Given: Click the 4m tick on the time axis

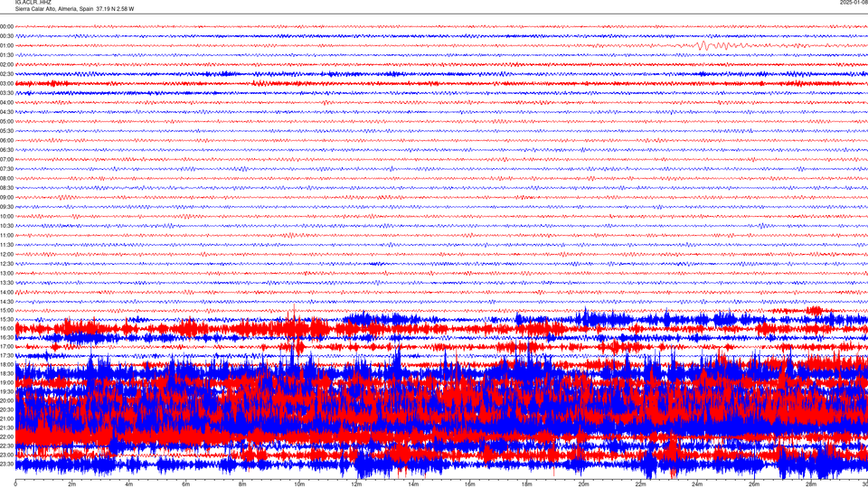Looking at the screenshot, I should 129,484.
